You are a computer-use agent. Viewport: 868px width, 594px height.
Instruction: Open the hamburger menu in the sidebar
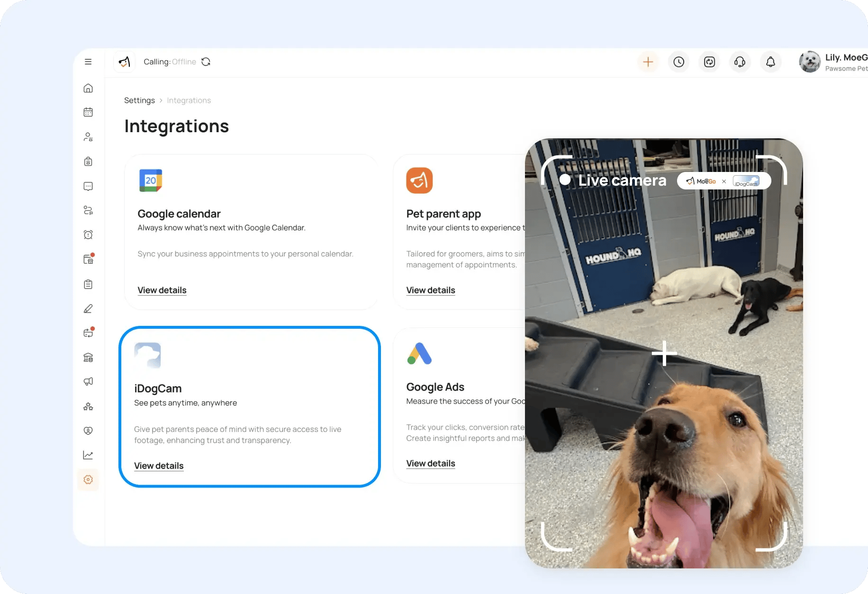(x=88, y=62)
